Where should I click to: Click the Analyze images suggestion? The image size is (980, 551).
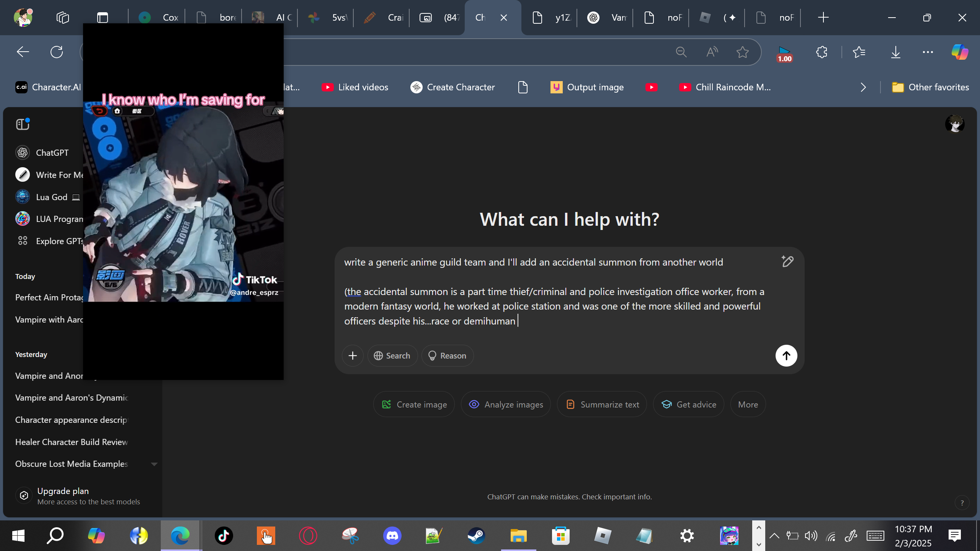(x=506, y=404)
